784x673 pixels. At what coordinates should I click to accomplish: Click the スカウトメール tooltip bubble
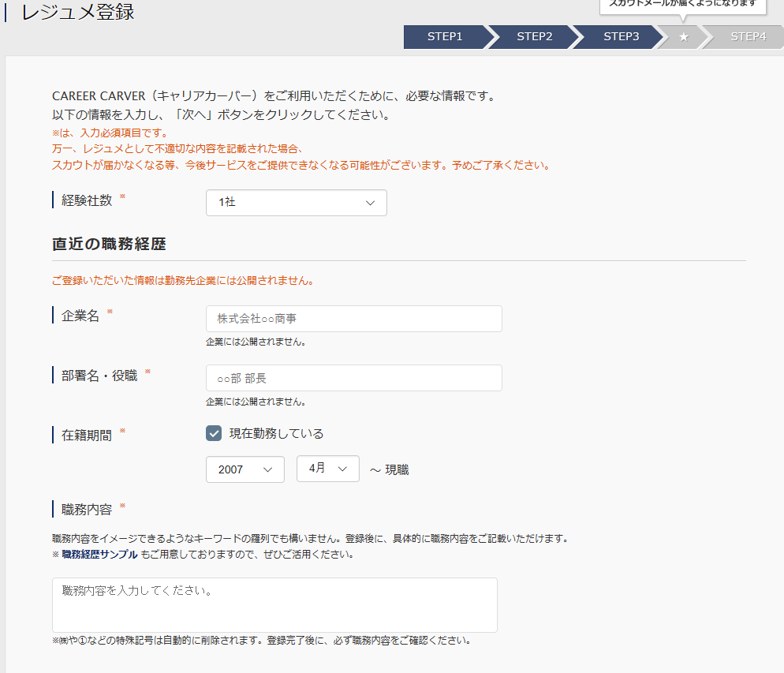pos(683,7)
